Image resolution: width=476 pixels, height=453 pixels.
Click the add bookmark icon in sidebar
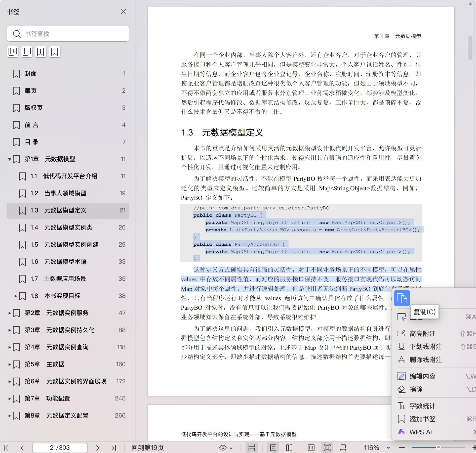click(x=41, y=52)
